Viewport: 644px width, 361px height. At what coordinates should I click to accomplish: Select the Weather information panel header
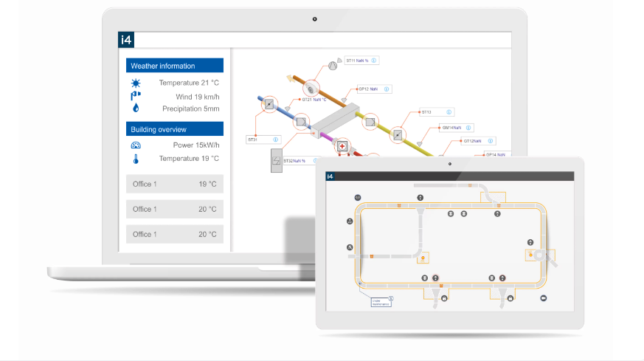[x=175, y=66]
